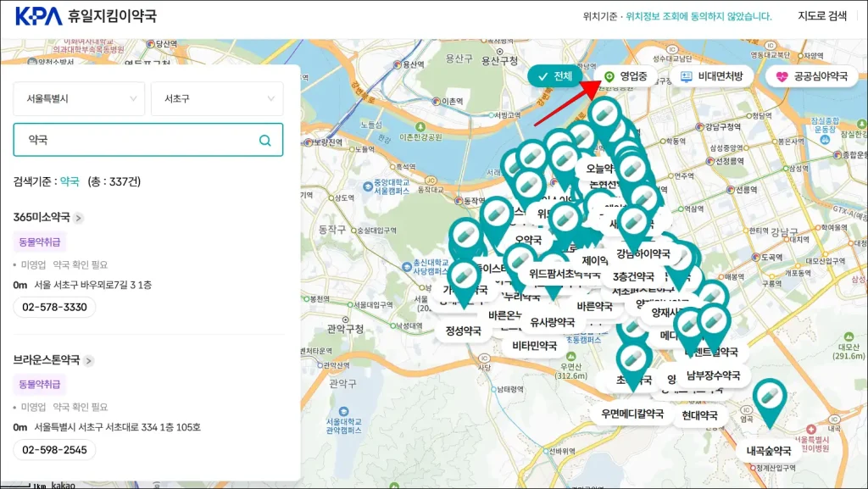This screenshot has width=868, height=489.
Task: Click the 강남하이약국 map label
Action: pos(643,254)
